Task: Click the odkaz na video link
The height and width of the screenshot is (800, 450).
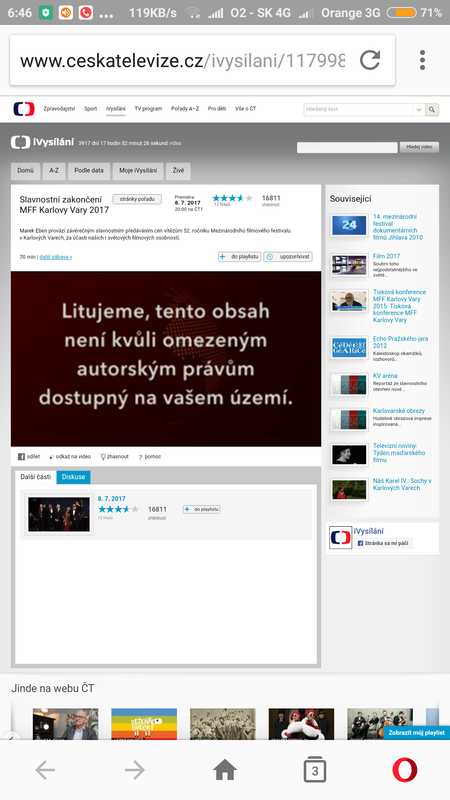Action: tap(70, 457)
